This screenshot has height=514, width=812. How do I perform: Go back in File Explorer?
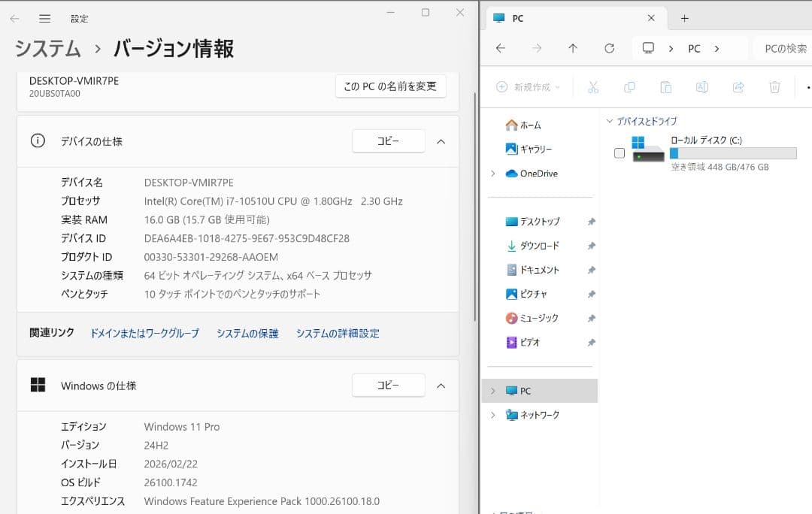(500, 48)
